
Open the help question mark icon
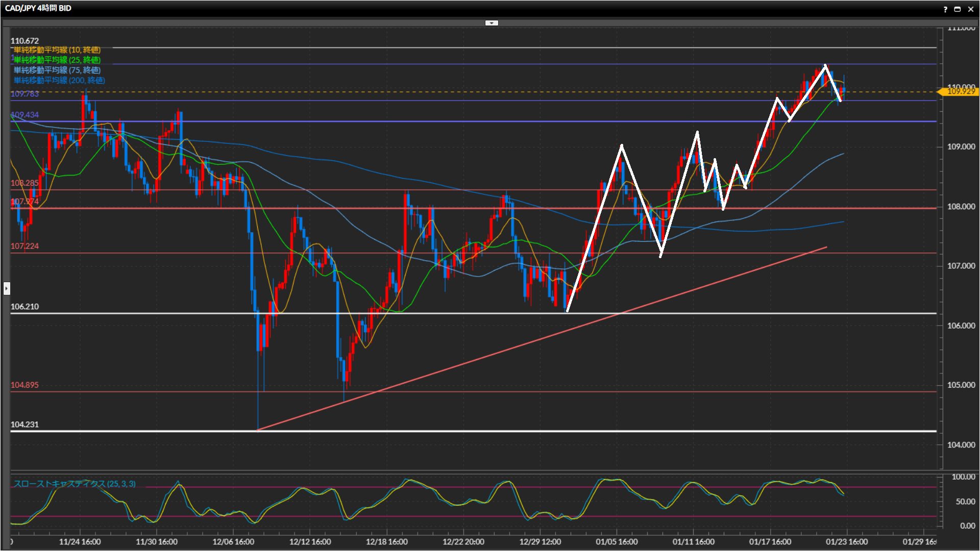[945, 9]
